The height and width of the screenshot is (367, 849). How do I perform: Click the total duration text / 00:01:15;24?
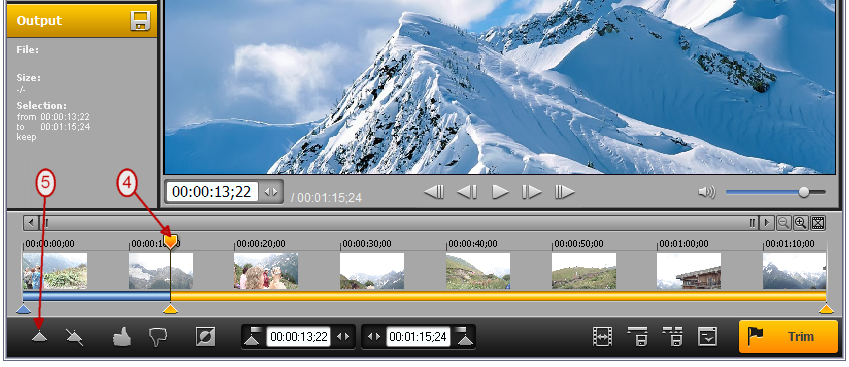[x=326, y=198]
